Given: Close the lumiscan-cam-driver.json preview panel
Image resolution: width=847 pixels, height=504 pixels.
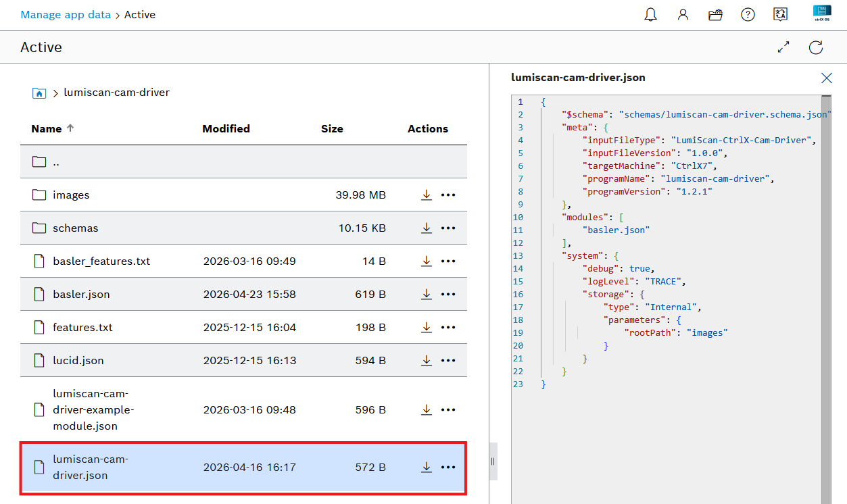Looking at the screenshot, I should [826, 78].
